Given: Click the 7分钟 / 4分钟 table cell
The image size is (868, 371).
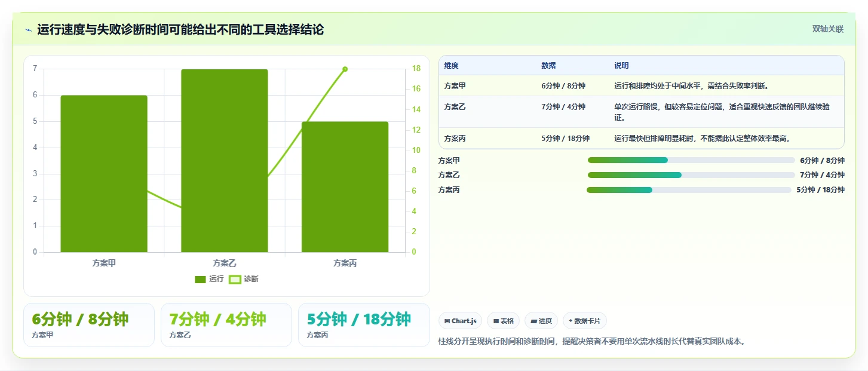Looking at the screenshot, I should [563, 107].
